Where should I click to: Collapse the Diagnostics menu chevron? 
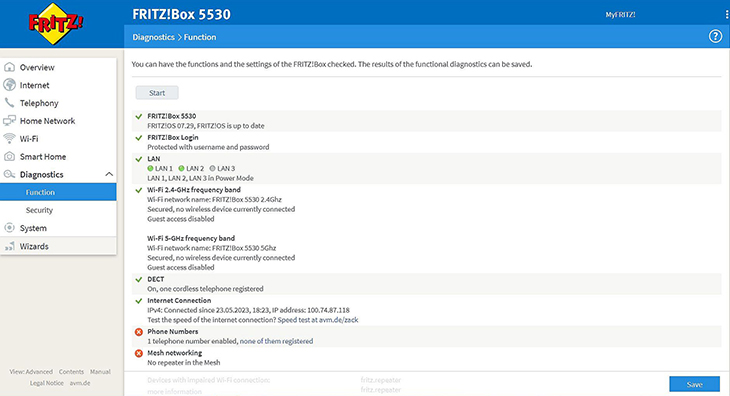point(109,174)
